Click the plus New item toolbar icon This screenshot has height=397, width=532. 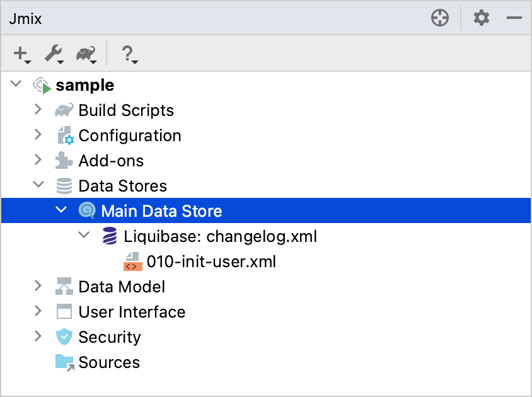coord(21,54)
